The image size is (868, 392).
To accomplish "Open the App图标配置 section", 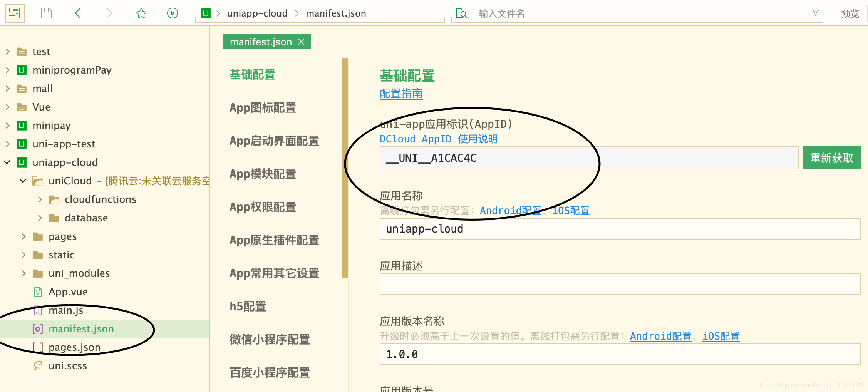I will pyautogui.click(x=263, y=108).
